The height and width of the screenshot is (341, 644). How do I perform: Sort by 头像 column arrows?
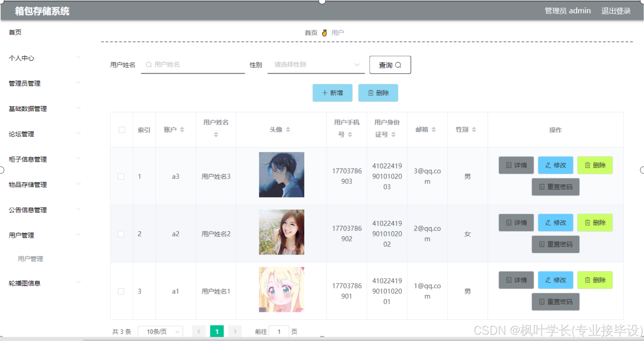click(288, 130)
